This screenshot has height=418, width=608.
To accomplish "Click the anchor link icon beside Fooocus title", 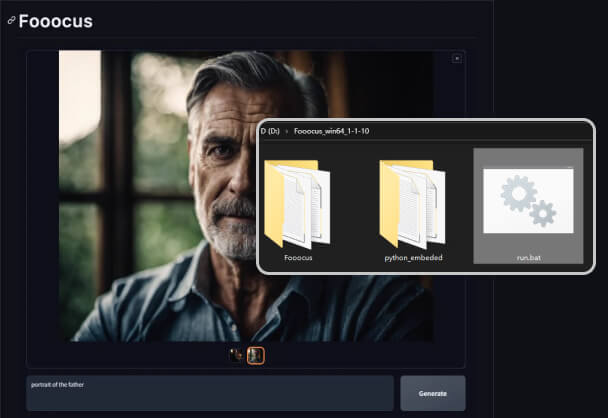I will [11, 21].
